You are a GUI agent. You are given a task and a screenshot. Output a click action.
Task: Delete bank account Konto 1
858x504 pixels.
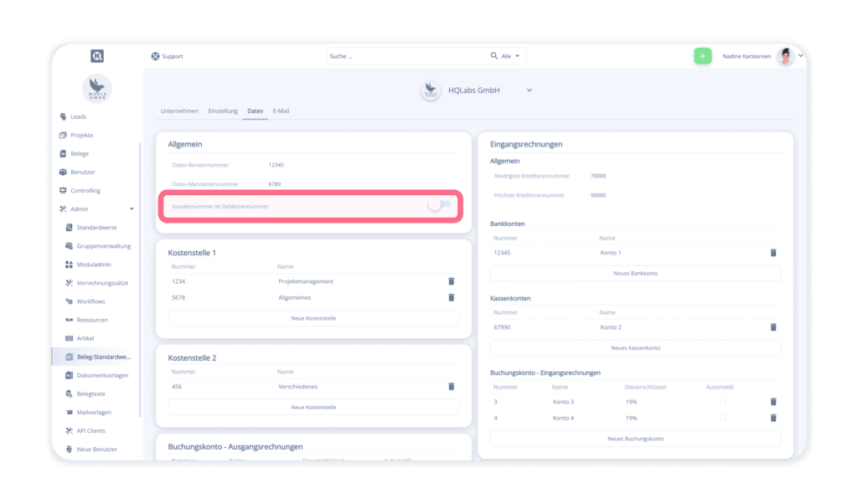coord(773,252)
